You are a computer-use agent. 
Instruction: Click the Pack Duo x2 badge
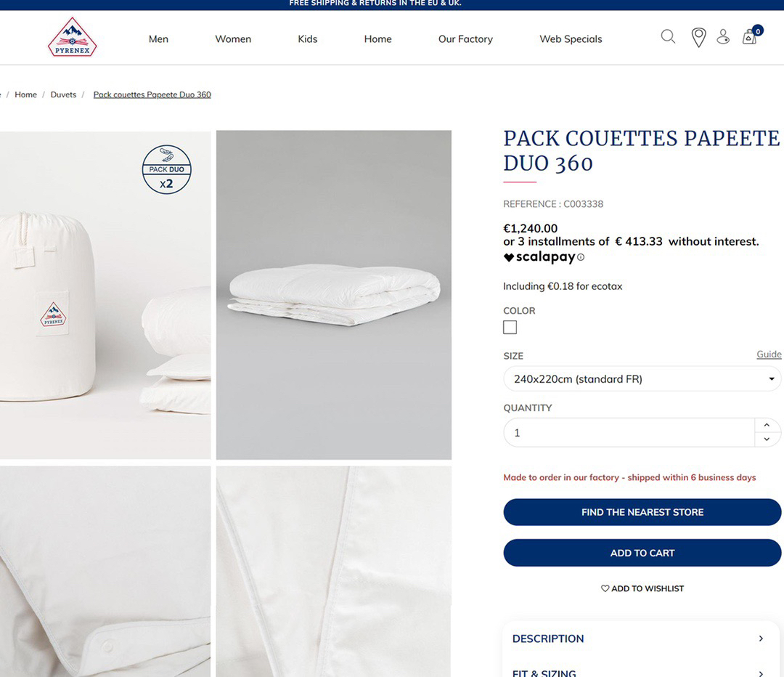pos(166,170)
